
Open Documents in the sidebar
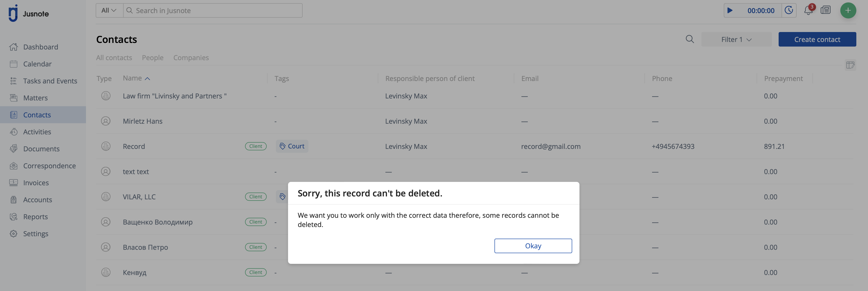pos(41,149)
